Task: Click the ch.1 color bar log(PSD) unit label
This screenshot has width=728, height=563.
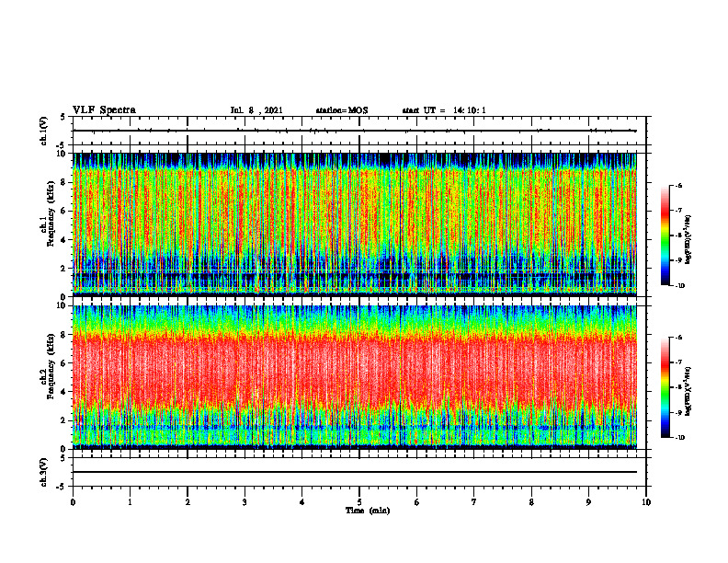Action: (688, 239)
